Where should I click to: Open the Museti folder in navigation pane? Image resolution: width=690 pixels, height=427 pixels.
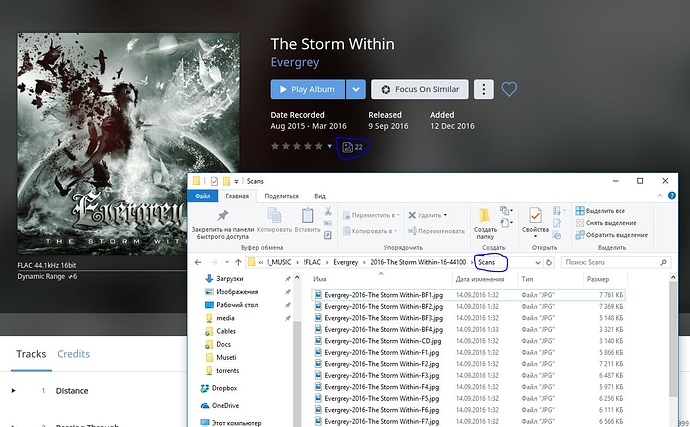[x=226, y=357]
